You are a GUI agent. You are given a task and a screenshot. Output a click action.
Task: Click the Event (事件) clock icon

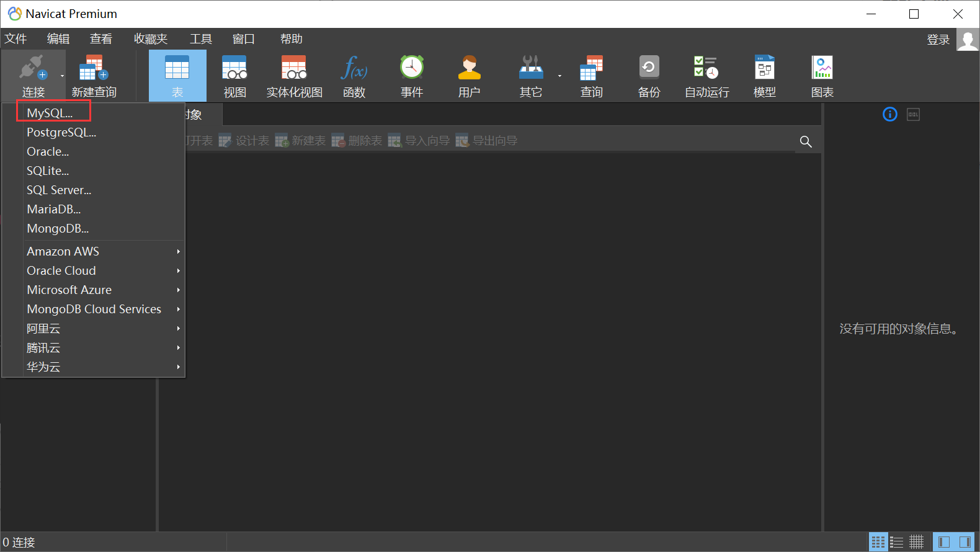411,68
